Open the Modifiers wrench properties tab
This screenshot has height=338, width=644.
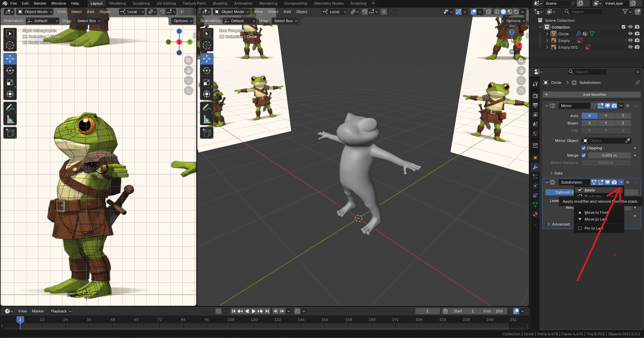535,167
